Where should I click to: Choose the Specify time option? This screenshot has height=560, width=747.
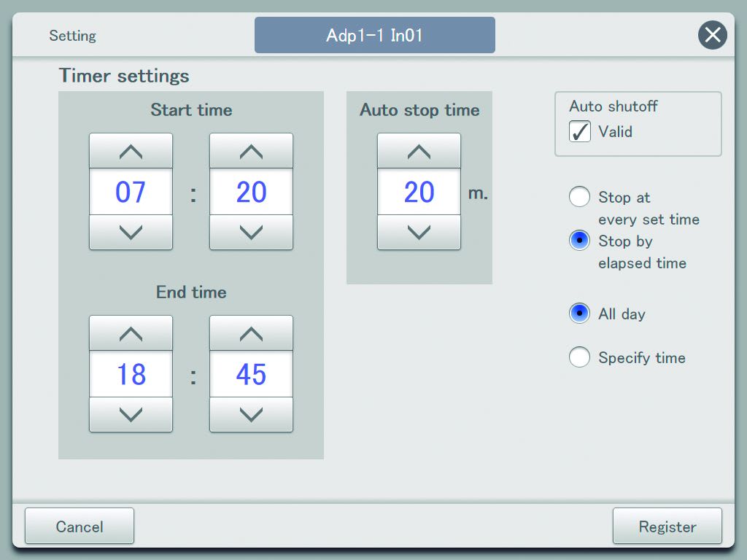point(579,357)
